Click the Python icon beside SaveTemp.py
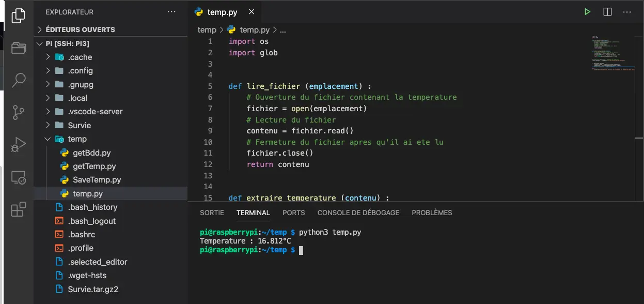This screenshot has height=304, width=644. click(65, 180)
